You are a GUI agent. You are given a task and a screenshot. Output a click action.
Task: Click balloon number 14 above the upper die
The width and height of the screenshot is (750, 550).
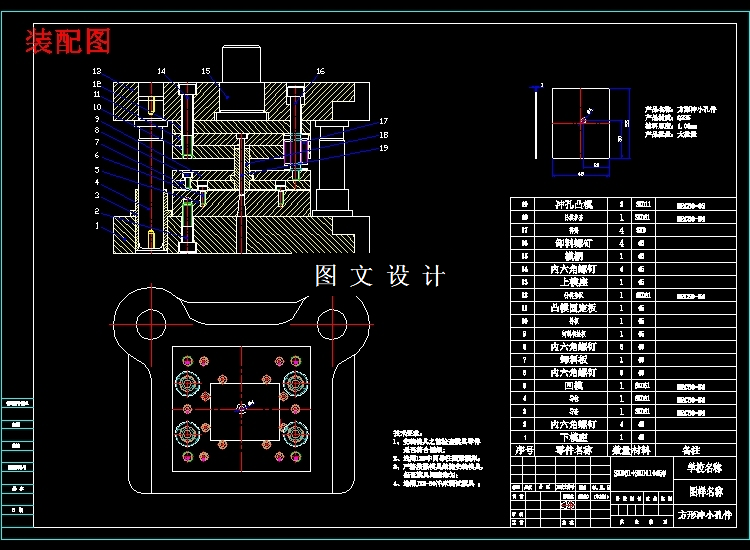point(162,71)
